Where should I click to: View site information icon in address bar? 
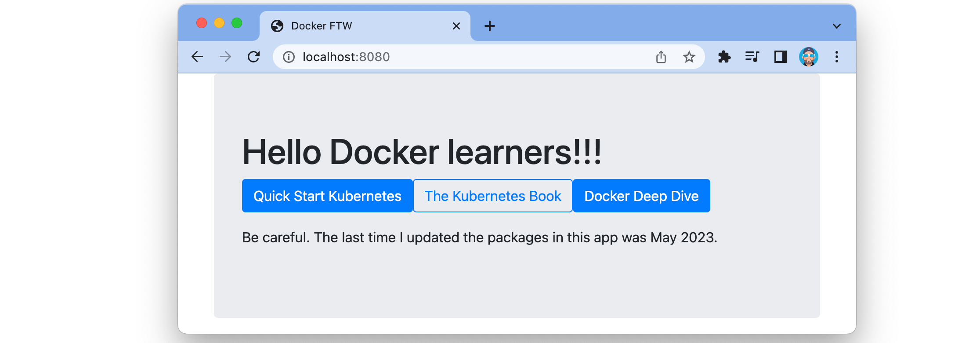[289, 57]
